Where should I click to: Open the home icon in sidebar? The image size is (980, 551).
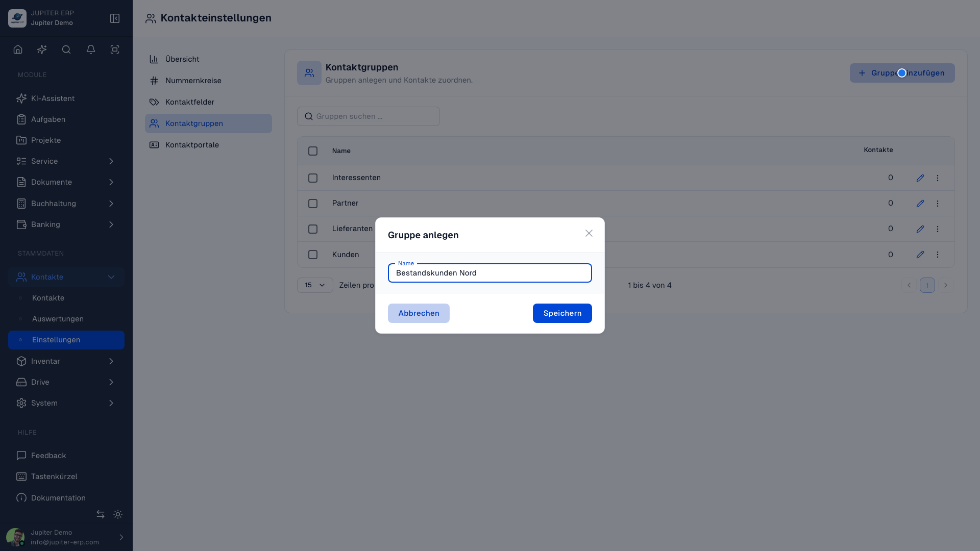[18, 49]
